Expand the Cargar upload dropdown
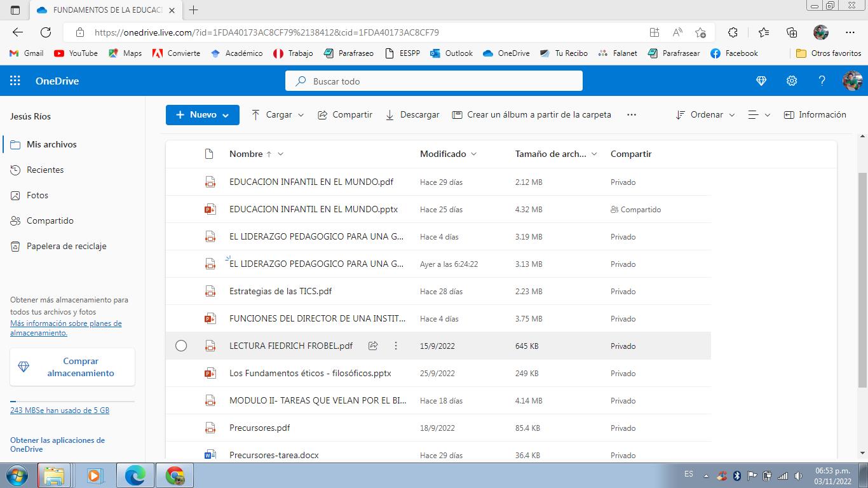The image size is (868, 488). point(278,115)
